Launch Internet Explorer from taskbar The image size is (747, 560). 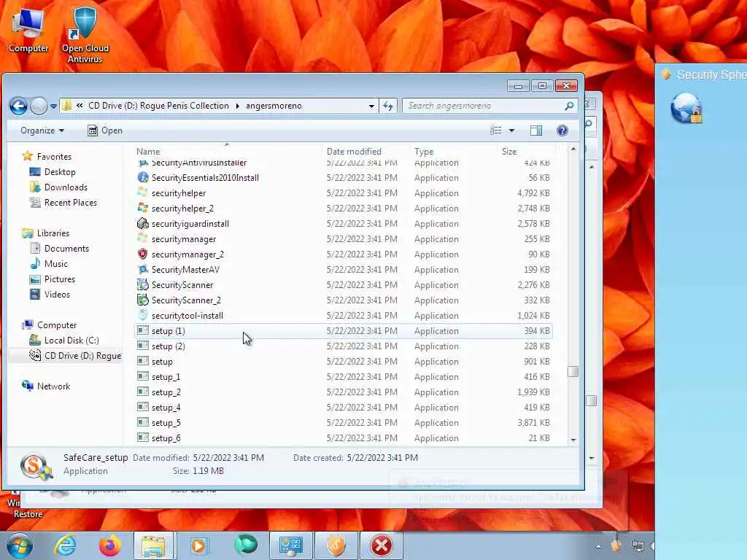click(x=65, y=545)
